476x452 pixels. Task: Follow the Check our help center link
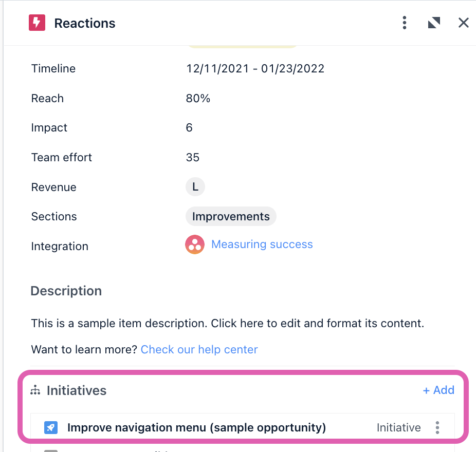199,349
